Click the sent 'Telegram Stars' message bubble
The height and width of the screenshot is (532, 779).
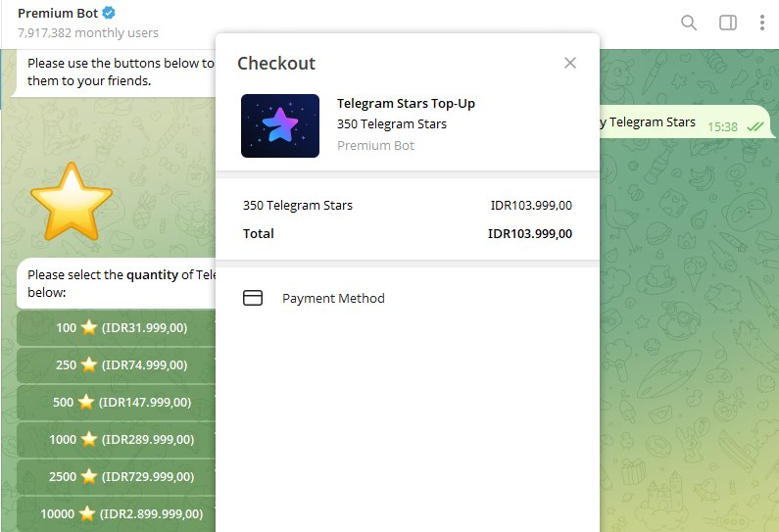[686, 121]
